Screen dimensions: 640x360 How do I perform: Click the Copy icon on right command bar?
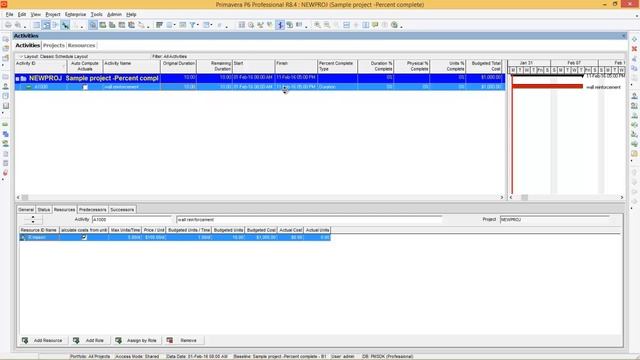point(634,68)
